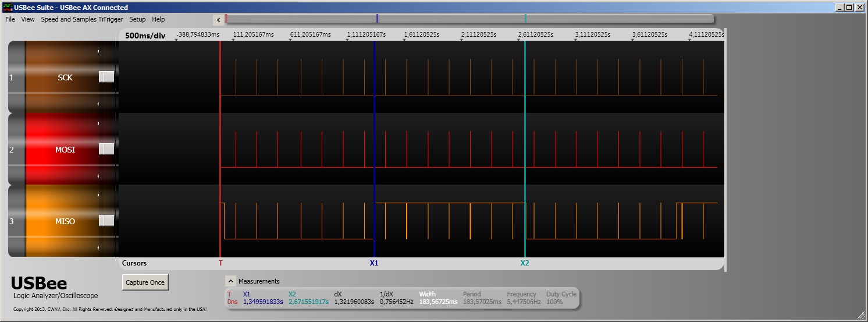The width and height of the screenshot is (868, 322).
Task: Click the 3,11120525s time ruler label
Action: (x=593, y=34)
